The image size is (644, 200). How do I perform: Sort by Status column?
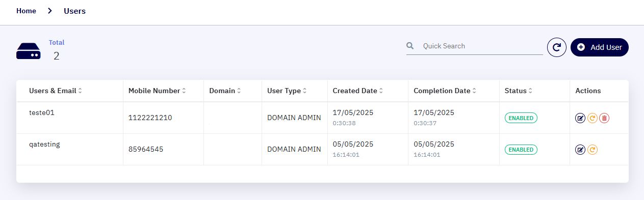[x=519, y=91]
